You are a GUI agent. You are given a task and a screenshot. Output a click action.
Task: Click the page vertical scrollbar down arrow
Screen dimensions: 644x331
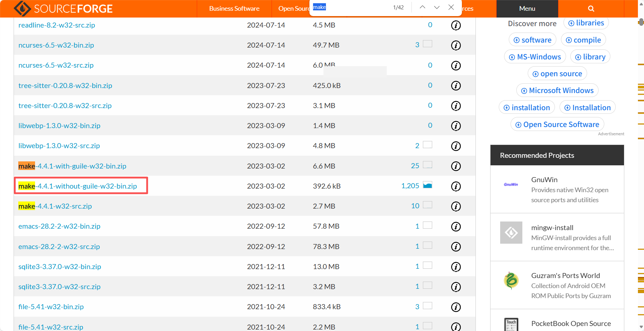pyautogui.click(x=641, y=327)
